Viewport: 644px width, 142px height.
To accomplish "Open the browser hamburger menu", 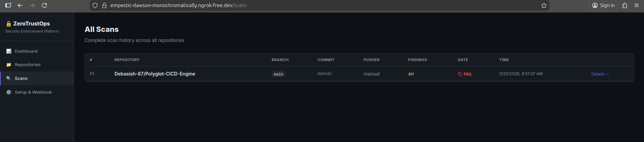I will pos(637,5).
